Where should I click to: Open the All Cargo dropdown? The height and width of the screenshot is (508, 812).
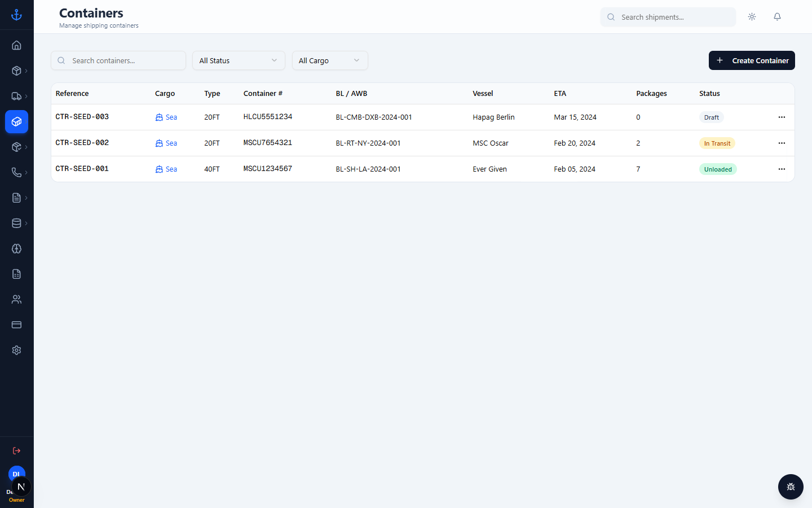tap(330, 60)
